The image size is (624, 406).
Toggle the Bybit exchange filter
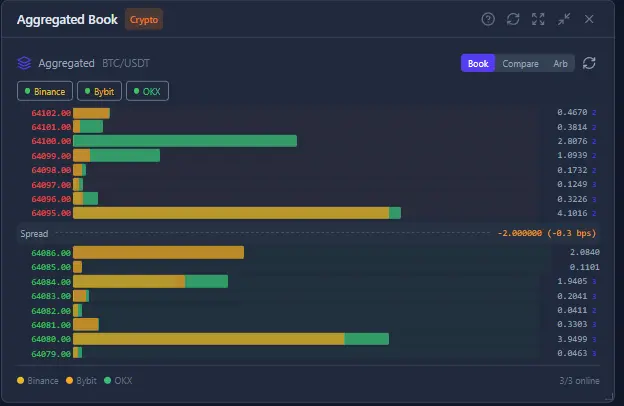tap(99, 91)
